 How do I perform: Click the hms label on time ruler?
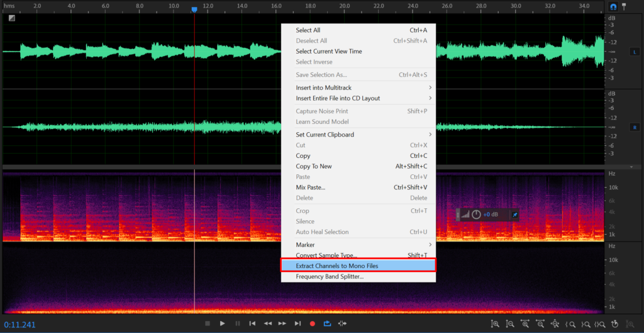pos(9,6)
